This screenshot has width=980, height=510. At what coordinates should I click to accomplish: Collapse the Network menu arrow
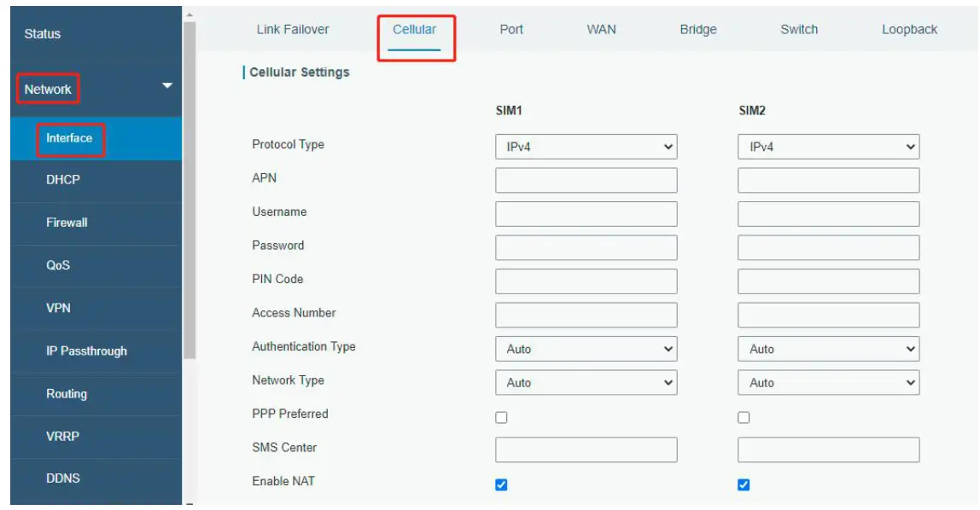pos(167,86)
